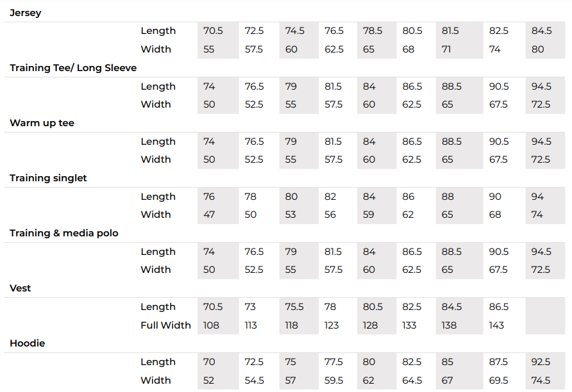Click the Hoodie section heading
572x392 pixels.
click(x=28, y=343)
